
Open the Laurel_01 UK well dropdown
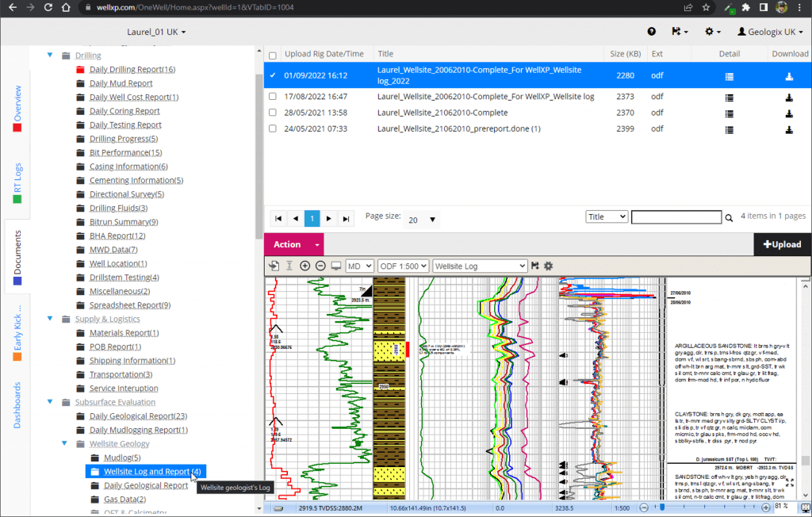(156, 32)
